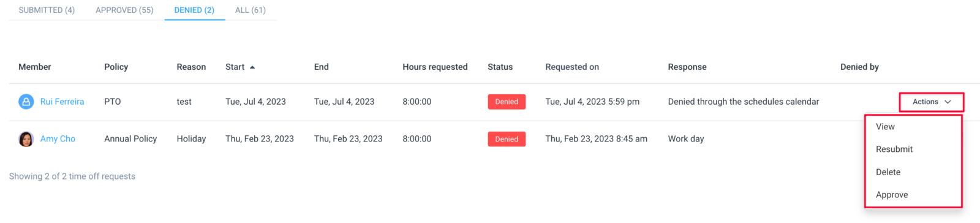Screen dimensions: 980x223
Task: Expand the Actions dropdown chevron
Action: point(948,102)
